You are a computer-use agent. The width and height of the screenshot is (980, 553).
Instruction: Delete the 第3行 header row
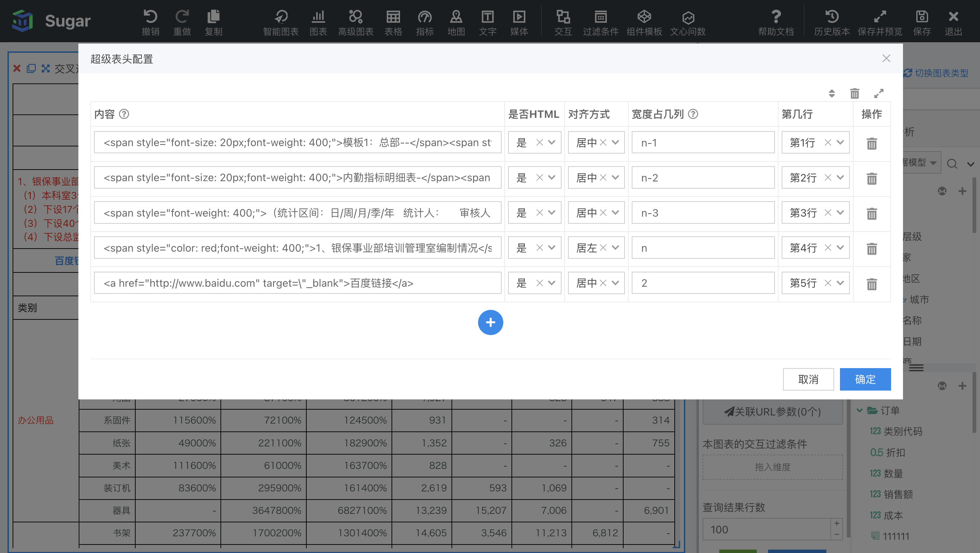tap(872, 214)
